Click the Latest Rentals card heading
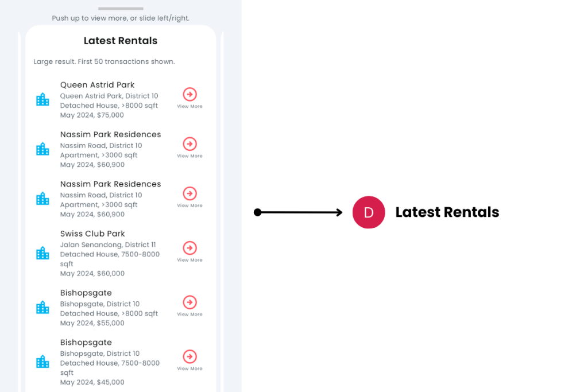Screen dimensions: 588x392 tap(121, 41)
